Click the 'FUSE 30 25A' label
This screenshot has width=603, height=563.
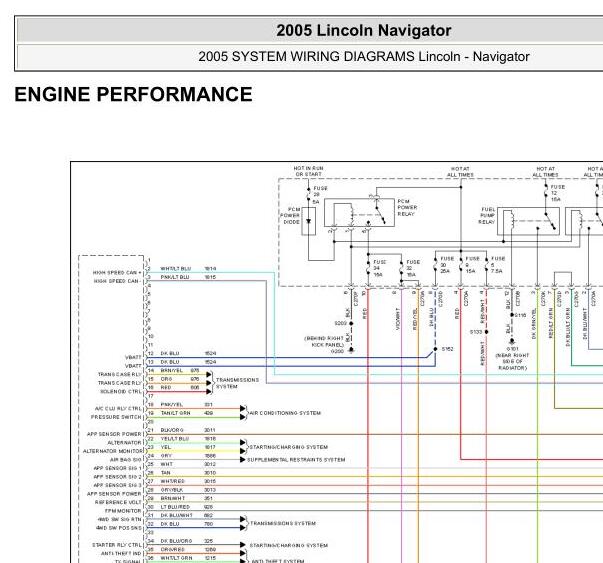[x=447, y=265]
